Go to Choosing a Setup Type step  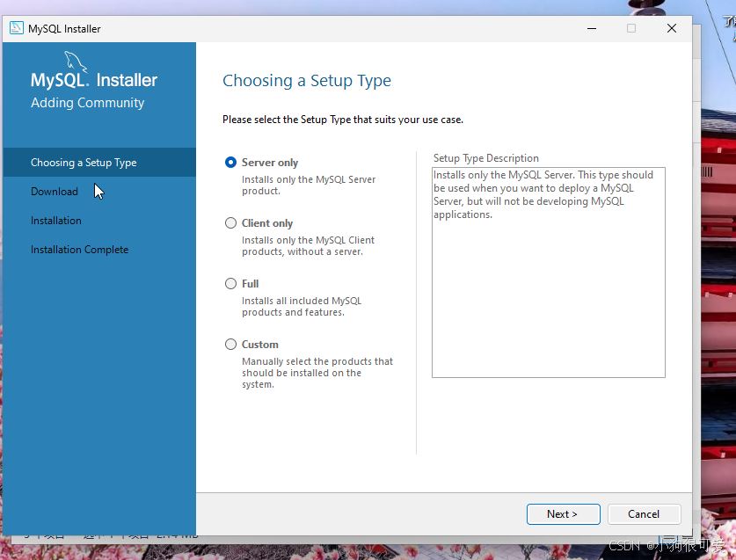(x=99, y=163)
